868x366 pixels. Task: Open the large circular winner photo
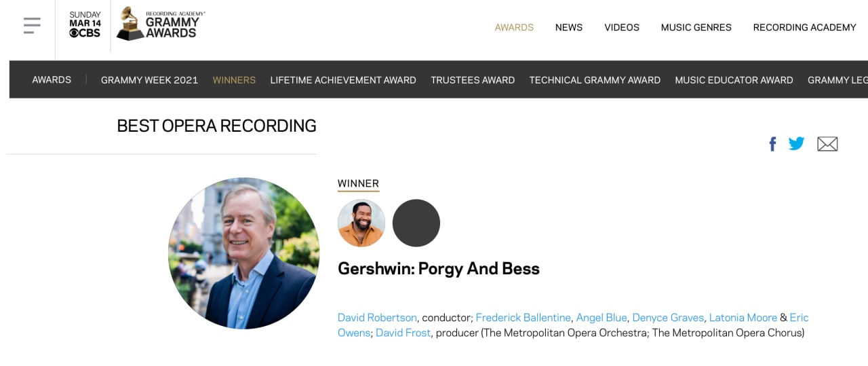point(243,253)
